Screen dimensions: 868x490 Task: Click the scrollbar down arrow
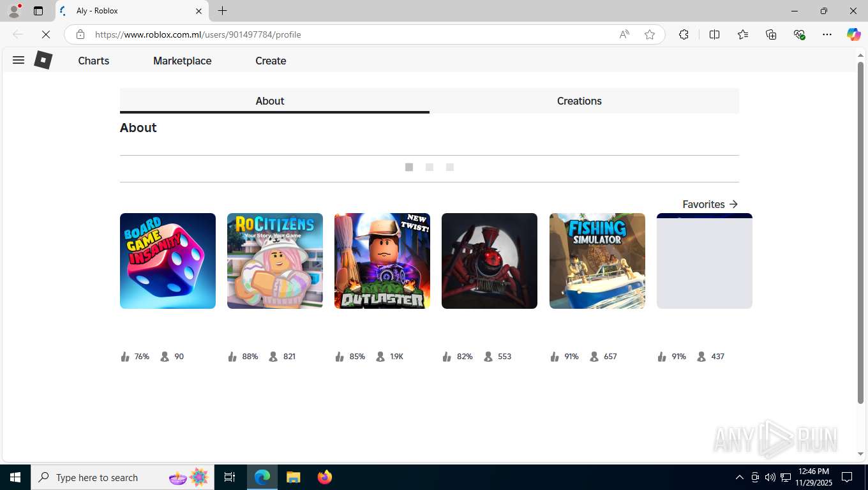[x=860, y=454]
